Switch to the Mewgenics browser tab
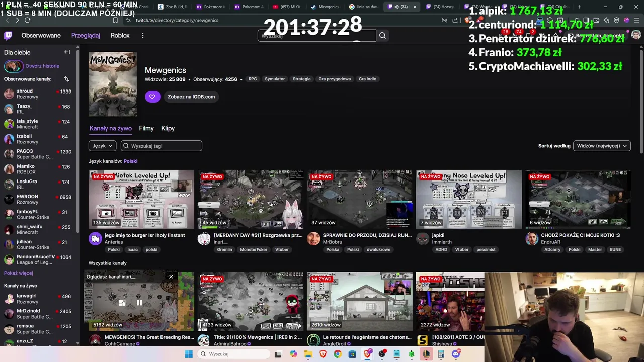The width and height of the screenshot is (644, 362). 325,7
